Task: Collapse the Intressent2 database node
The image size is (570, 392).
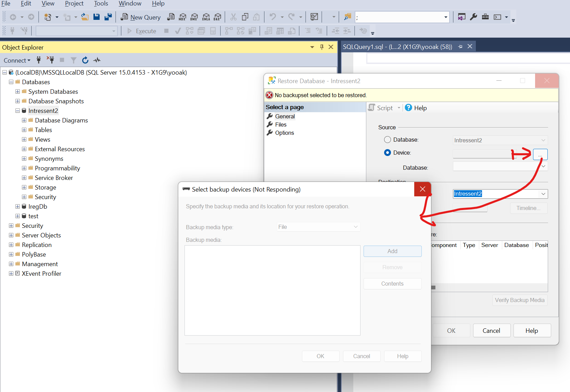Action: [x=17, y=110]
